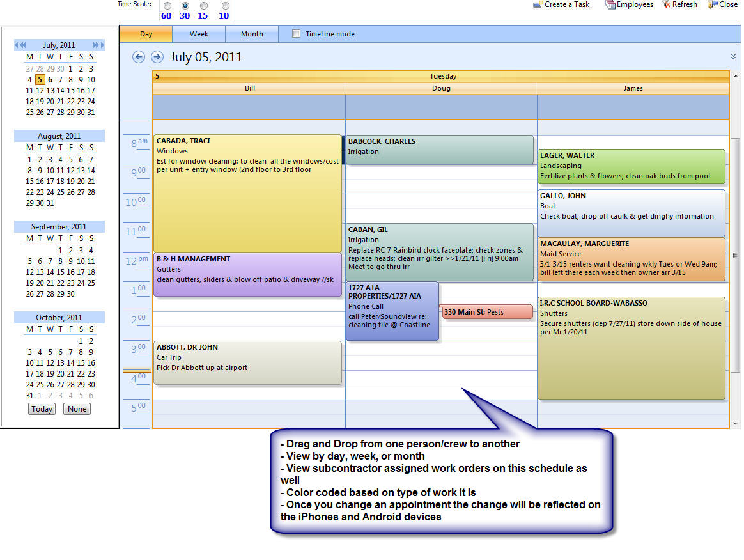The width and height of the screenshot is (744, 560).
Task: Click the Close door icon
Action: click(x=713, y=4)
